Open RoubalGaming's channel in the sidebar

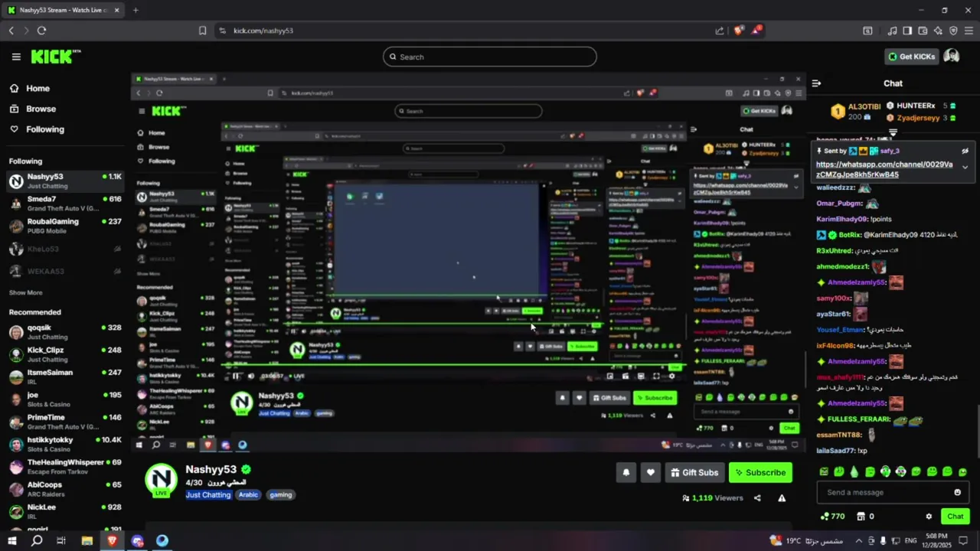tap(65, 226)
